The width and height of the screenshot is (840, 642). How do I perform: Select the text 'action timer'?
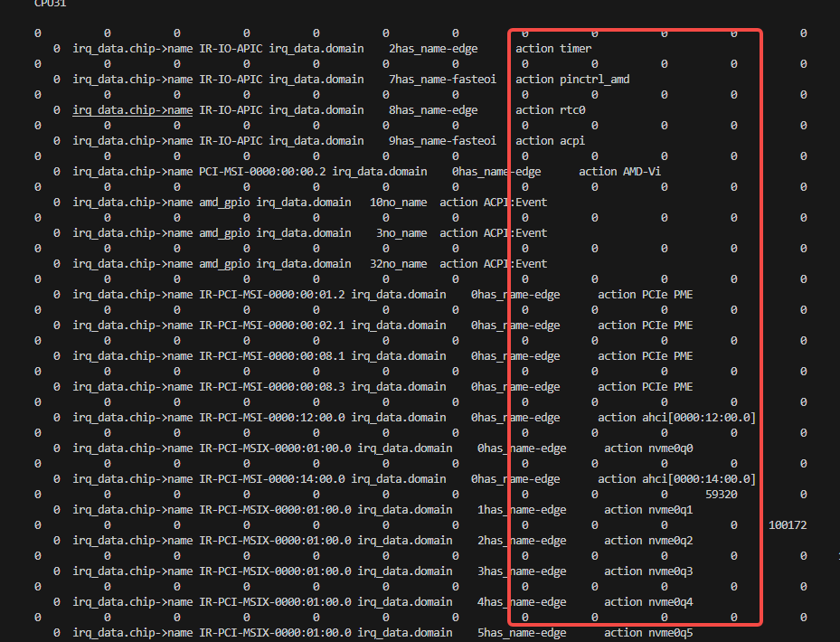(x=553, y=49)
